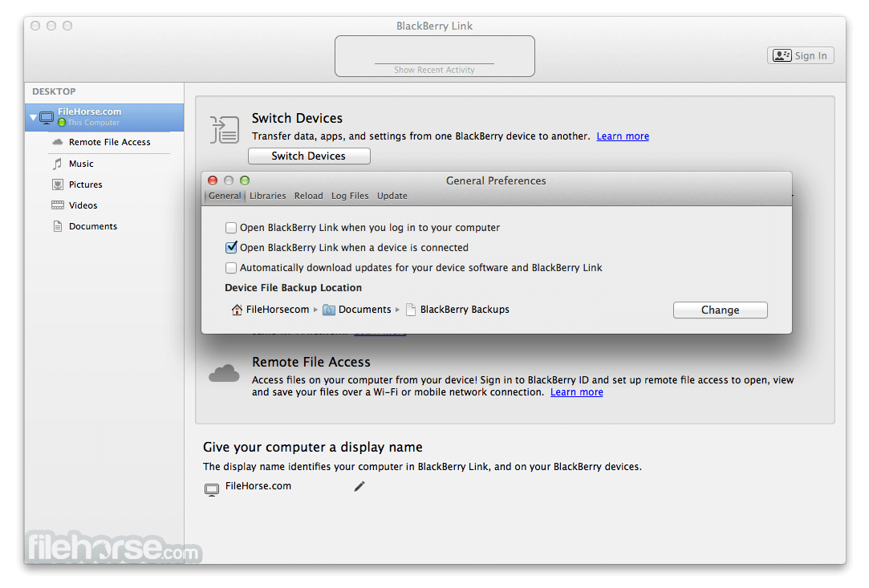Click the monitor icon beside the display name
Image resolution: width=869 pixels, height=588 pixels.
coord(212,489)
